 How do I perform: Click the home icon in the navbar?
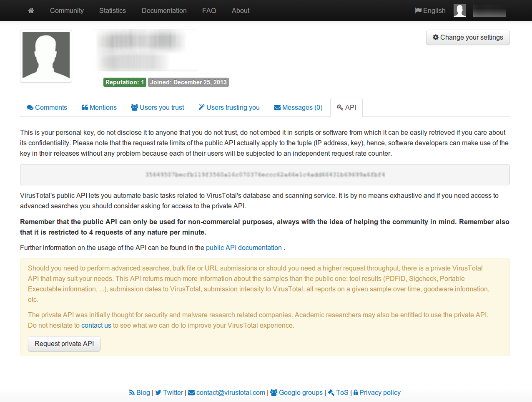pyautogui.click(x=30, y=10)
